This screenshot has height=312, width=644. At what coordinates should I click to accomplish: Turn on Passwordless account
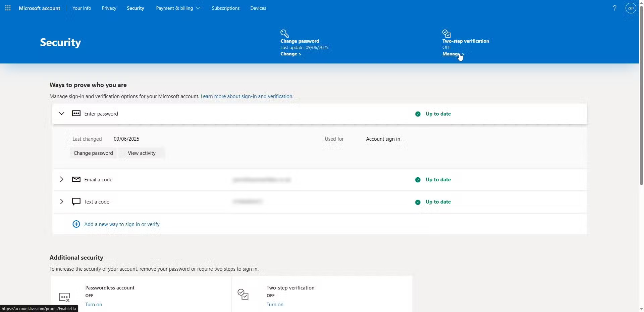coord(94,305)
